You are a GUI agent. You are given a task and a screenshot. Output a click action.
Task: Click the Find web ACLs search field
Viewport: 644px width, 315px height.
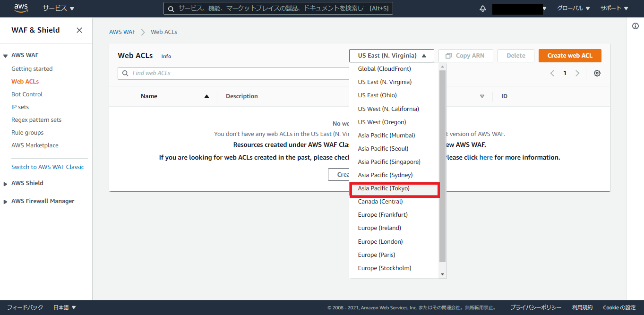point(234,73)
